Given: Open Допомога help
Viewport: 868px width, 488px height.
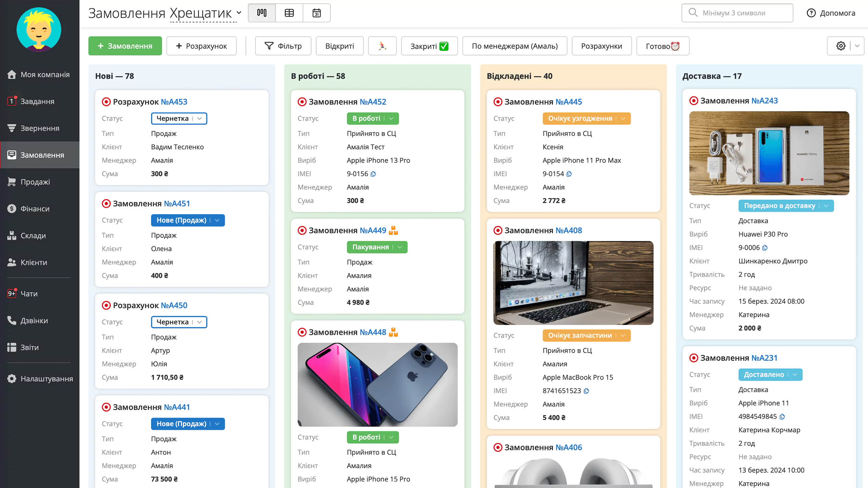Looking at the screenshot, I should click(x=831, y=13).
